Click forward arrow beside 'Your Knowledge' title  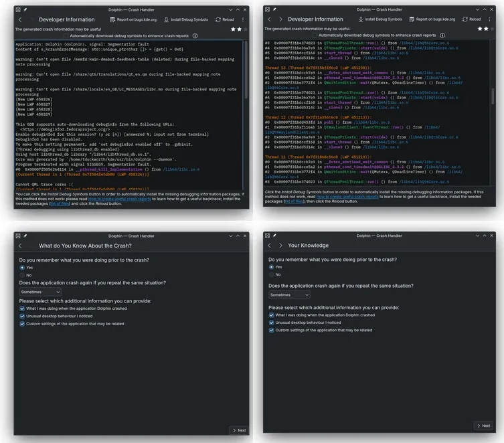(280, 246)
